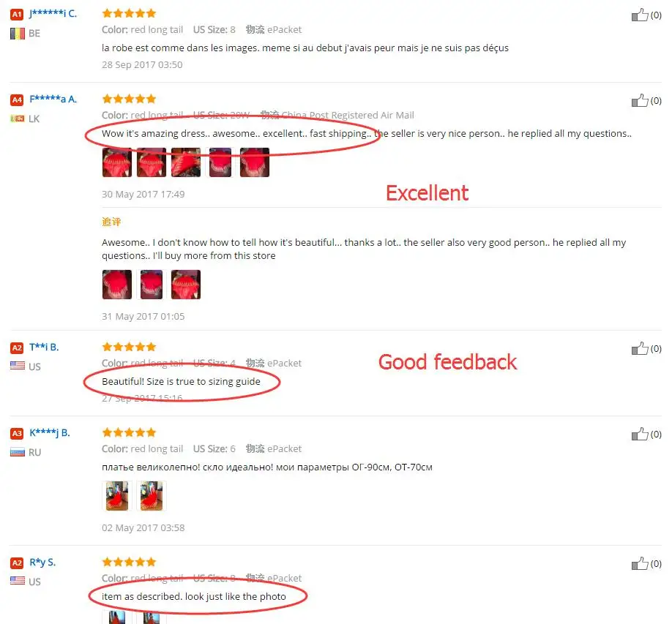The height and width of the screenshot is (624, 672).
Task: Open first photo in the 追评 follow-up review
Action: pyautogui.click(x=117, y=285)
